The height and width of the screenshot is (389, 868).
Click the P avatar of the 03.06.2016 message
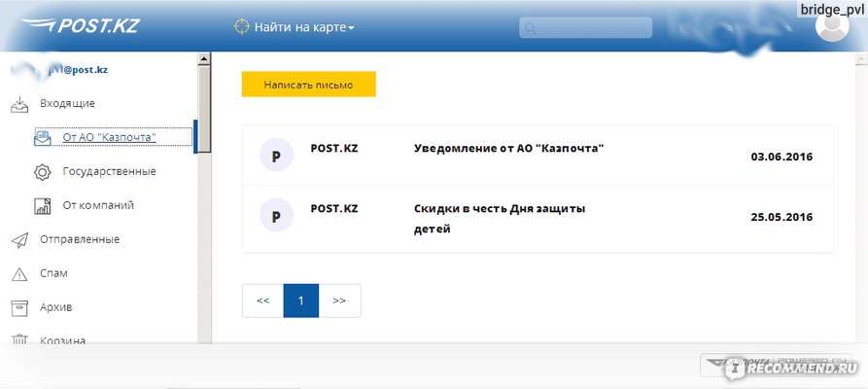click(x=276, y=156)
